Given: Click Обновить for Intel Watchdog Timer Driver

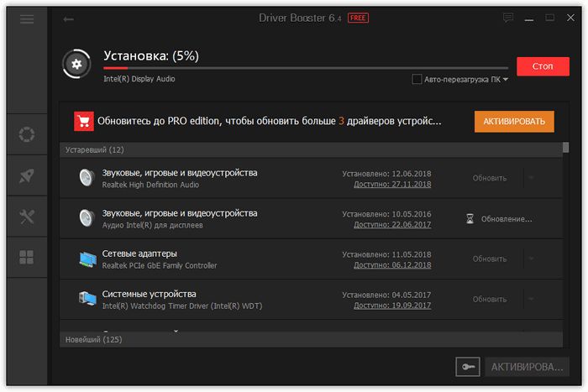Looking at the screenshot, I should click(x=490, y=300).
